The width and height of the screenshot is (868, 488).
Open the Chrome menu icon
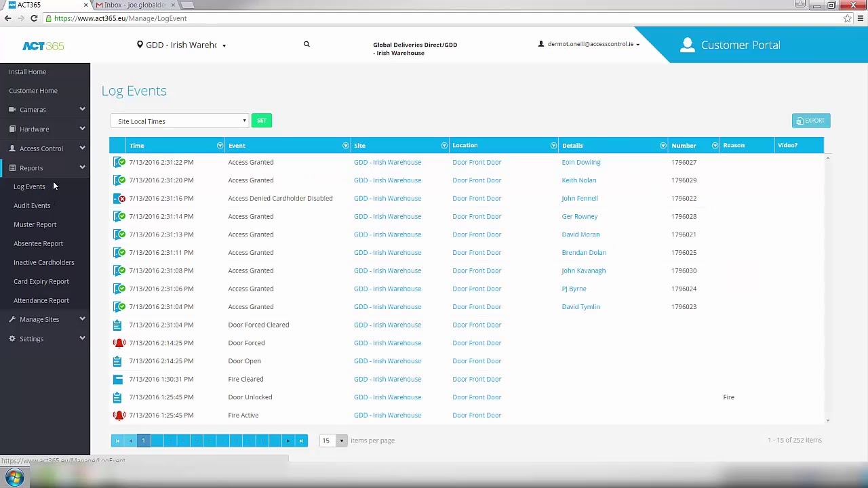pyautogui.click(x=861, y=18)
